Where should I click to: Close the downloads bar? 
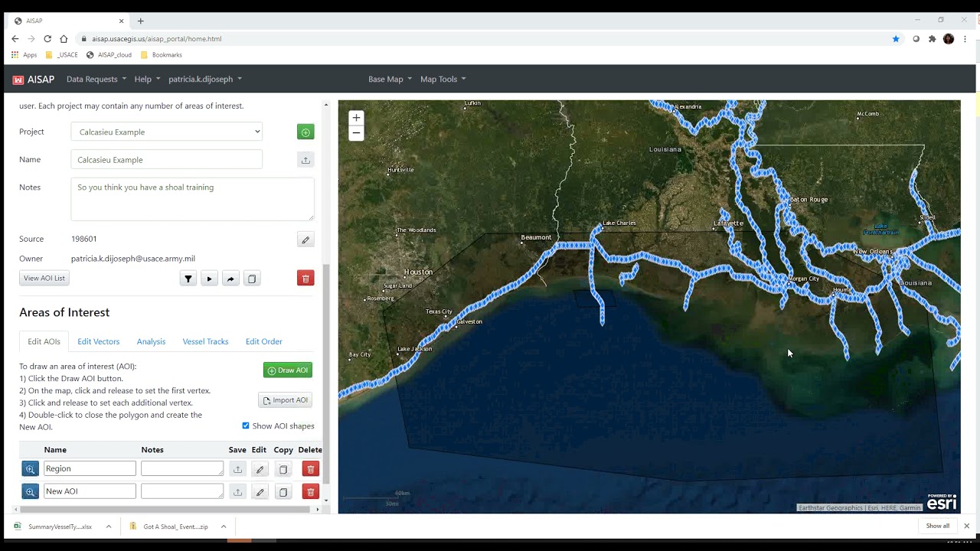click(967, 526)
